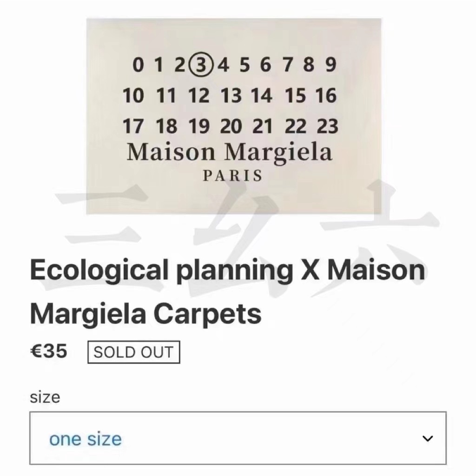
Task: Click number 17 on the carpet image
Action: pos(133,126)
